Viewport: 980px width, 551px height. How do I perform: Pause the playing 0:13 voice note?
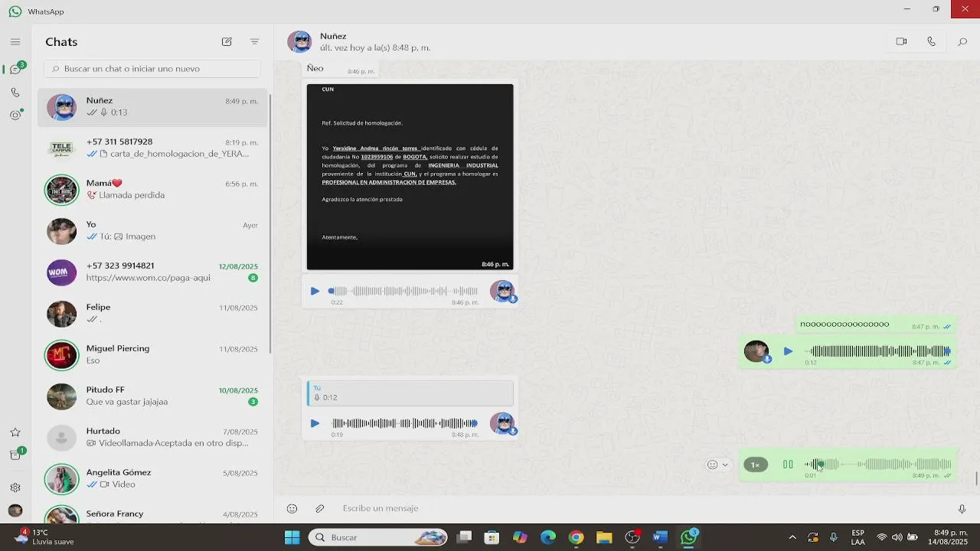click(788, 464)
